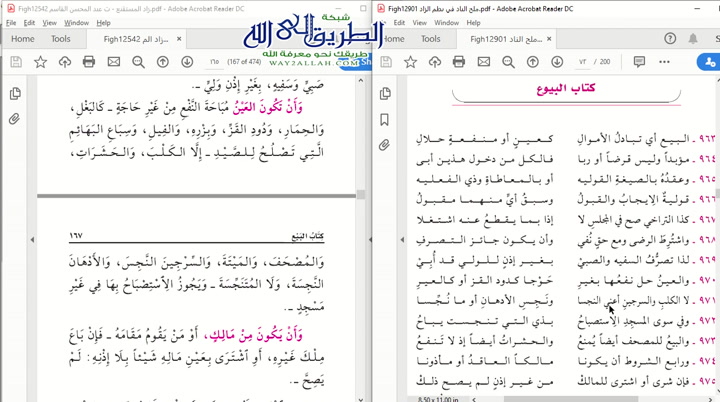Print document from left Acrobat window
The width and height of the screenshot is (720, 402).
[89, 62]
